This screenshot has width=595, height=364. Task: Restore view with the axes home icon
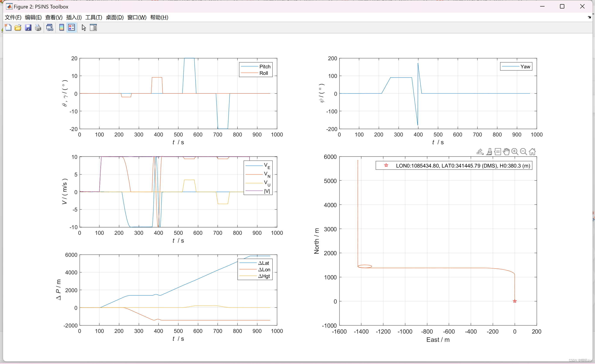(x=532, y=151)
